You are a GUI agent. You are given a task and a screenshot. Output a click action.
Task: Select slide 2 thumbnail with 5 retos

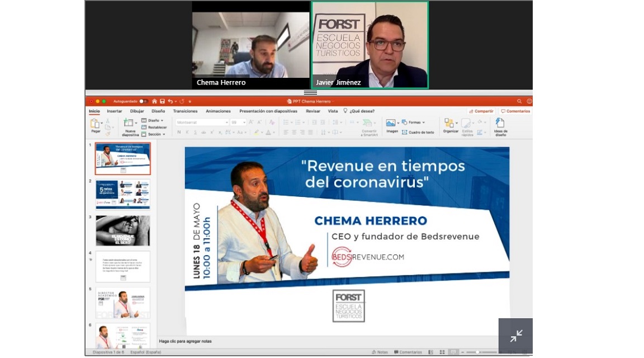[x=123, y=194]
